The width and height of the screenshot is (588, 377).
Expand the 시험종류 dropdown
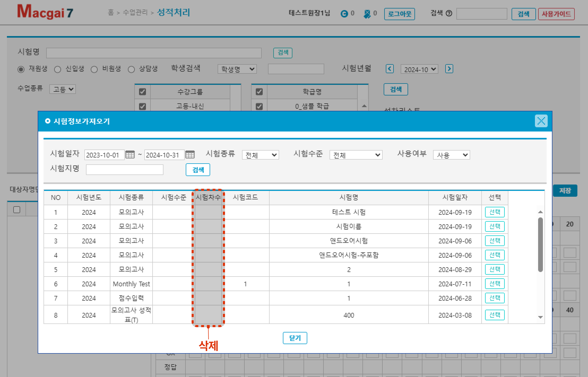pos(260,155)
